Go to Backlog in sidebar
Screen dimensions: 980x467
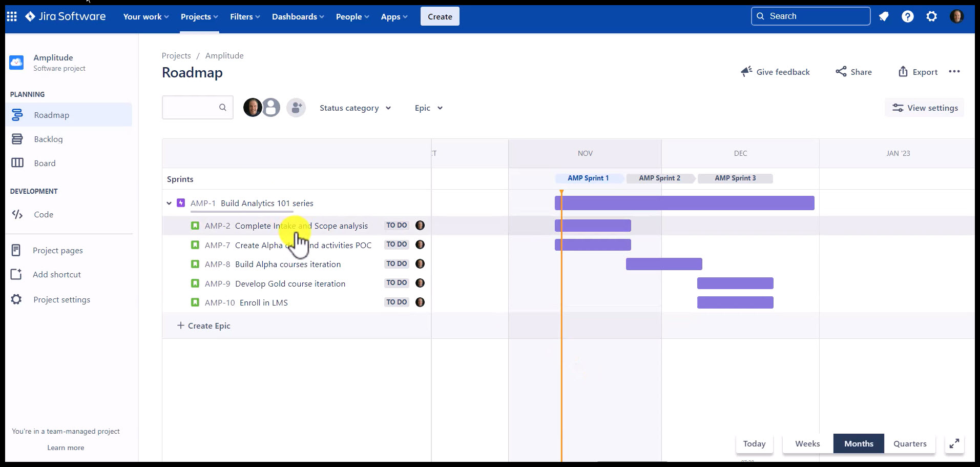click(48, 139)
